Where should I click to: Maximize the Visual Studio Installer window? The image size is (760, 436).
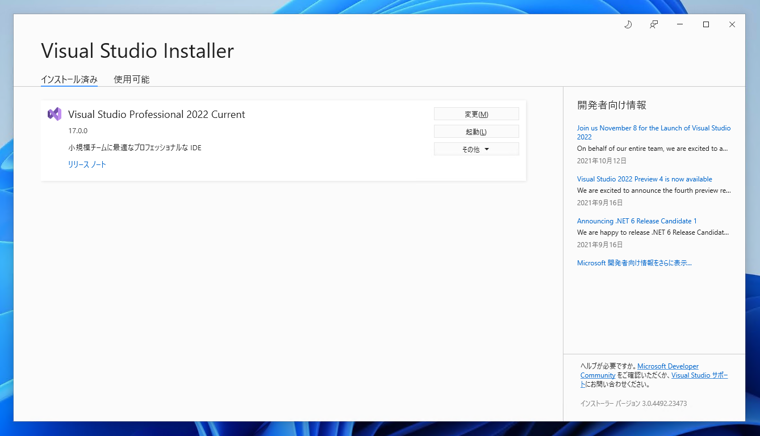tap(706, 24)
